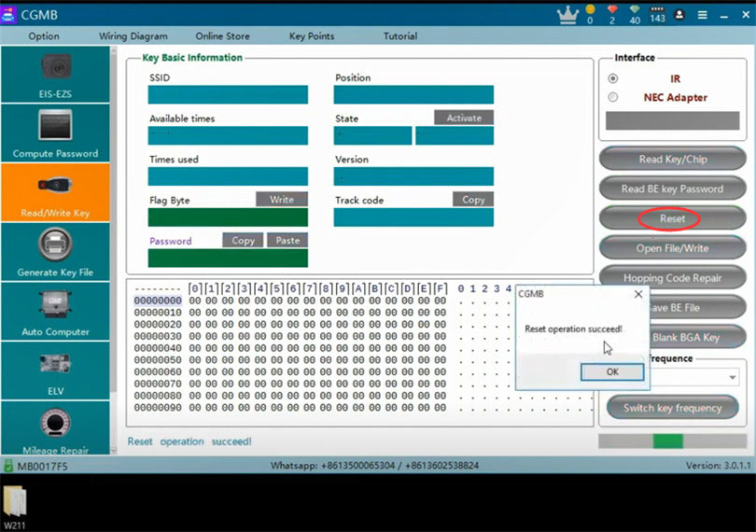The width and height of the screenshot is (756, 532).
Task: Open the Wiring Diagram menu
Action: tap(133, 36)
